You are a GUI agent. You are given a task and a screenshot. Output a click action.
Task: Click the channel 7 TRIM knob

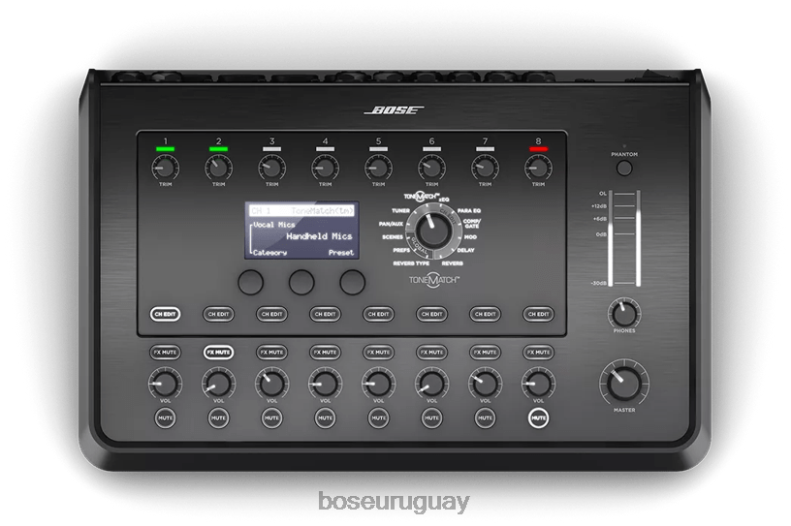tap(485, 168)
